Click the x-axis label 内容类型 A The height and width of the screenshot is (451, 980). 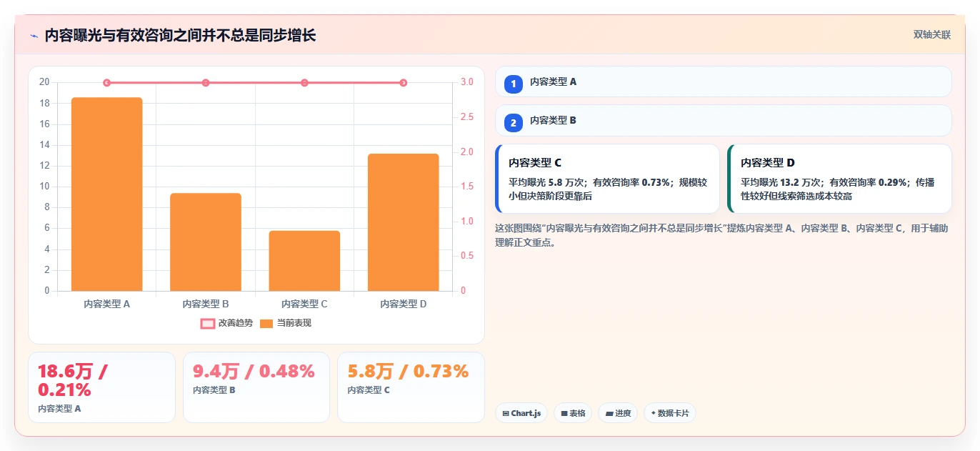click(106, 304)
